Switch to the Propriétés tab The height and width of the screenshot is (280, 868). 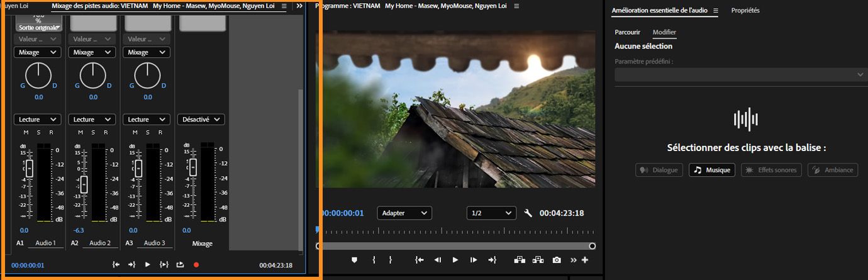click(745, 10)
